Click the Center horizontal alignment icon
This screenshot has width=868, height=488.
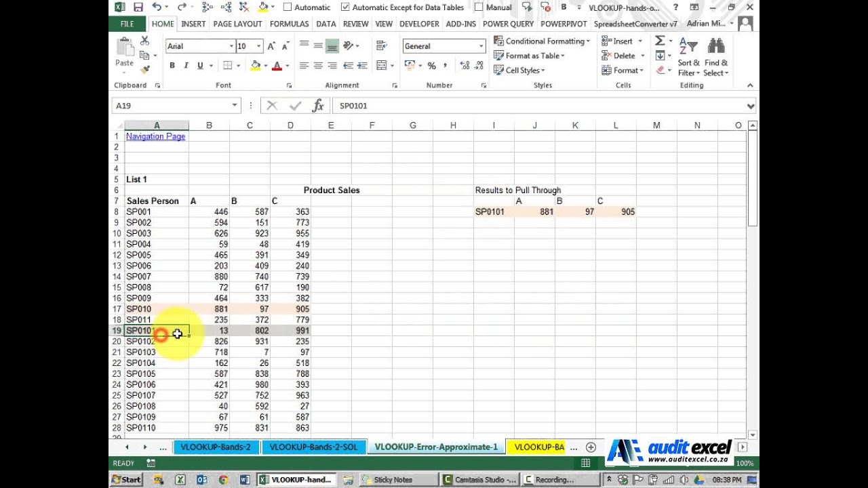click(318, 66)
